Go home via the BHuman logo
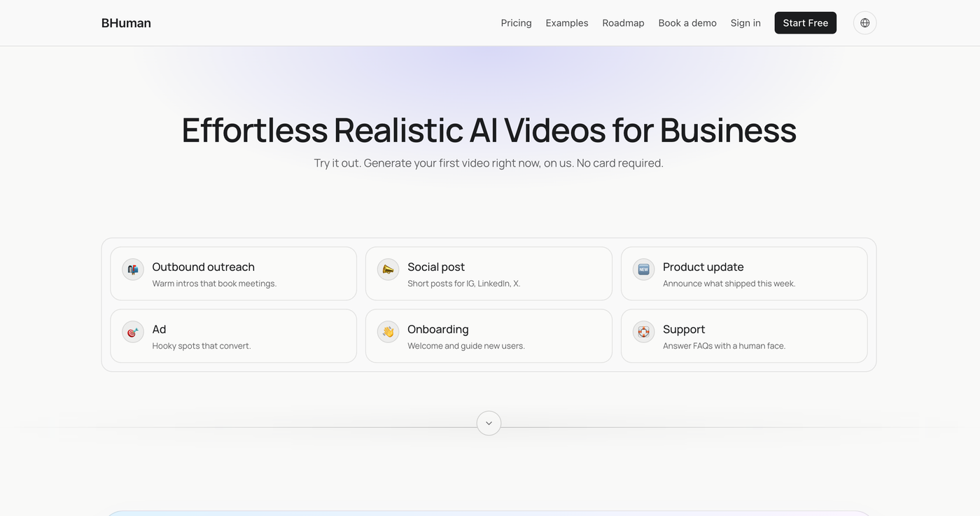980x516 pixels. 126,23
